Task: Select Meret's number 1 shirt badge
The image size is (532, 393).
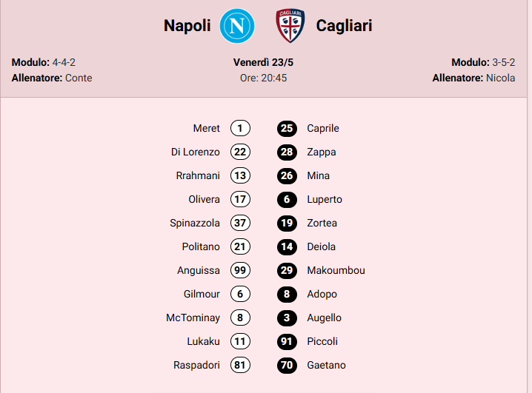Action: (x=240, y=128)
